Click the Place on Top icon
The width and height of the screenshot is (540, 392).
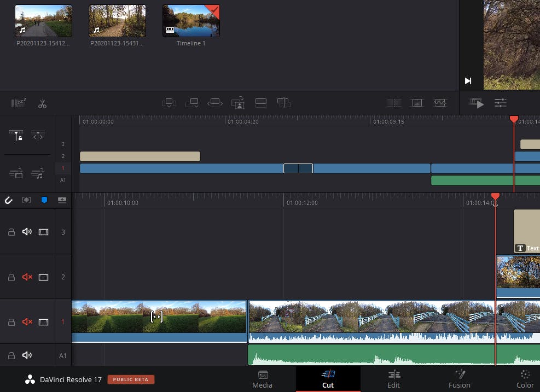(x=261, y=103)
